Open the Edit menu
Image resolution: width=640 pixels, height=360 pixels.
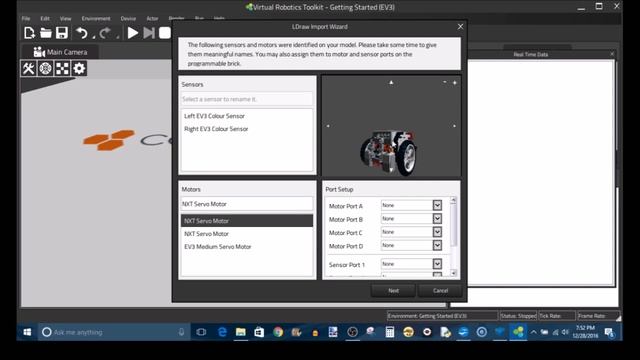coord(45,18)
